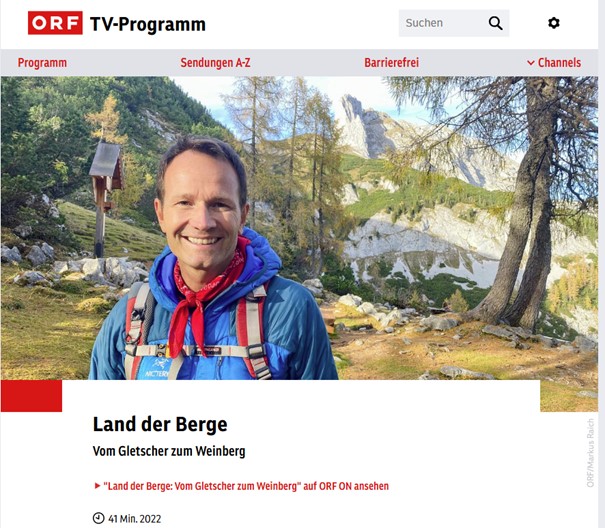605x528 pixels.
Task: Open settings via the gear icon
Action: pos(554,23)
